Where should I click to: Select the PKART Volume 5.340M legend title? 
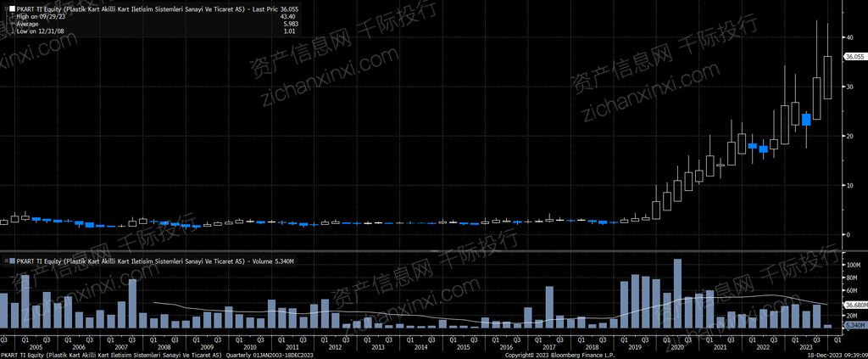pyautogui.click(x=155, y=261)
